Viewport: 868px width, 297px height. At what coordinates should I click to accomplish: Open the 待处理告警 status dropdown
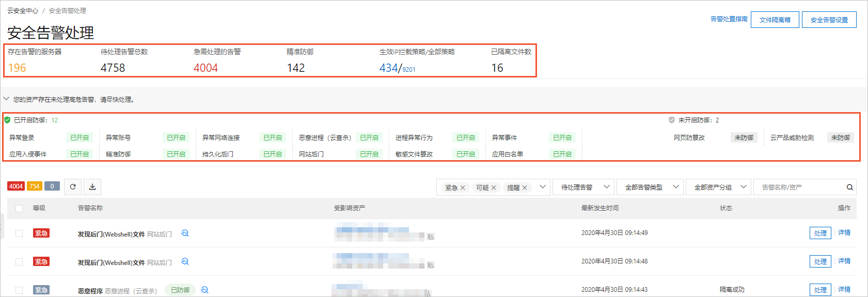(583, 187)
